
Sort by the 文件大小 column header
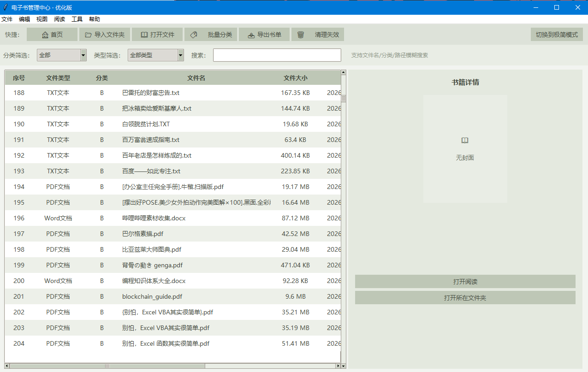tap(296, 78)
